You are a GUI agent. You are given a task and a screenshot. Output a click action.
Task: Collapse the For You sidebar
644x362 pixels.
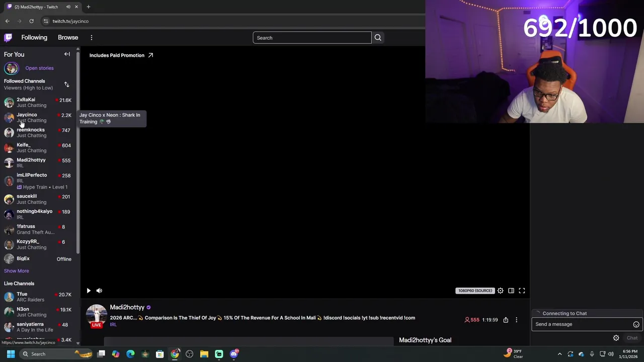pyautogui.click(x=67, y=54)
